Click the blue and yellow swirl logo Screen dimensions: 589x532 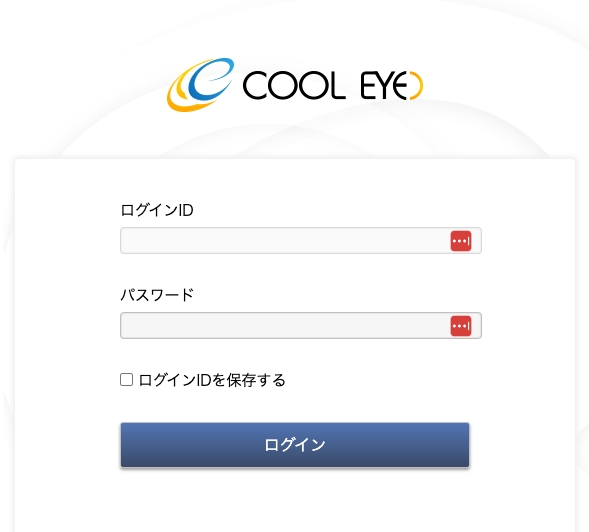pyautogui.click(x=200, y=85)
